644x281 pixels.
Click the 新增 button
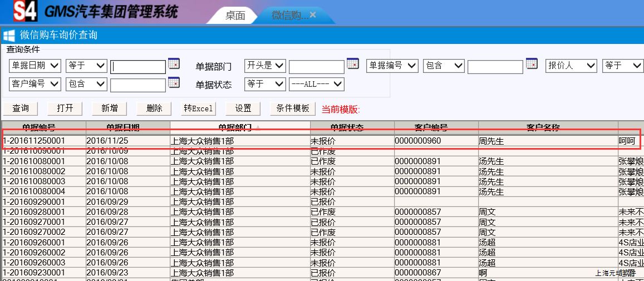click(x=110, y=108)
